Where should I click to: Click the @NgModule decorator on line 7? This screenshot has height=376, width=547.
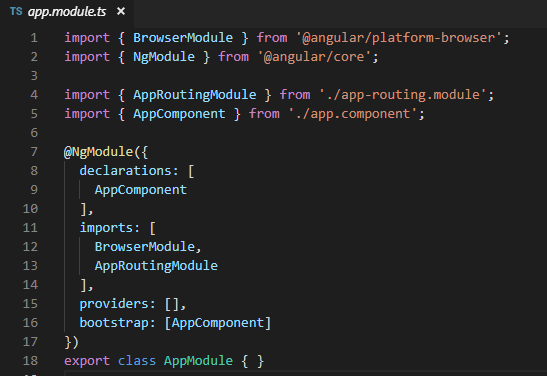click(98, 152)
